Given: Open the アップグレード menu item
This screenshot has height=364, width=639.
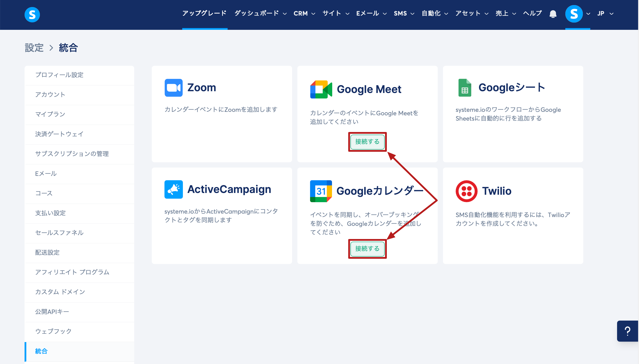Looking at the screenshot, I should [204, 13].
